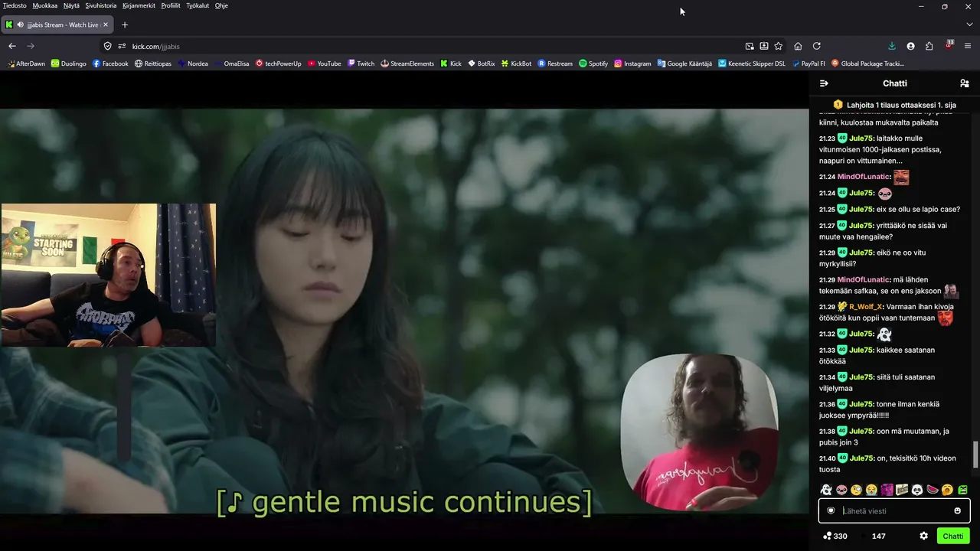980x551 pixels.
Task: Open the BotRix bookmark
Action: pos(481,64)
